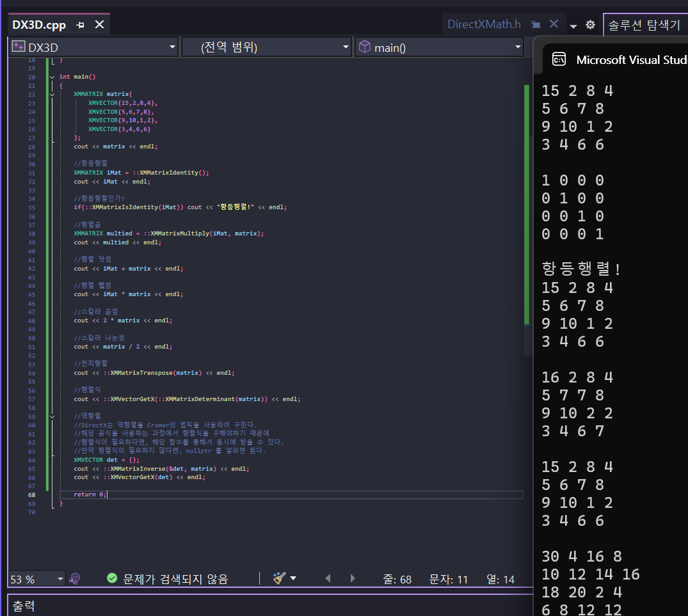
Task: Switch to 솔루션 탐색기 tab
Action: click(644, 25)
